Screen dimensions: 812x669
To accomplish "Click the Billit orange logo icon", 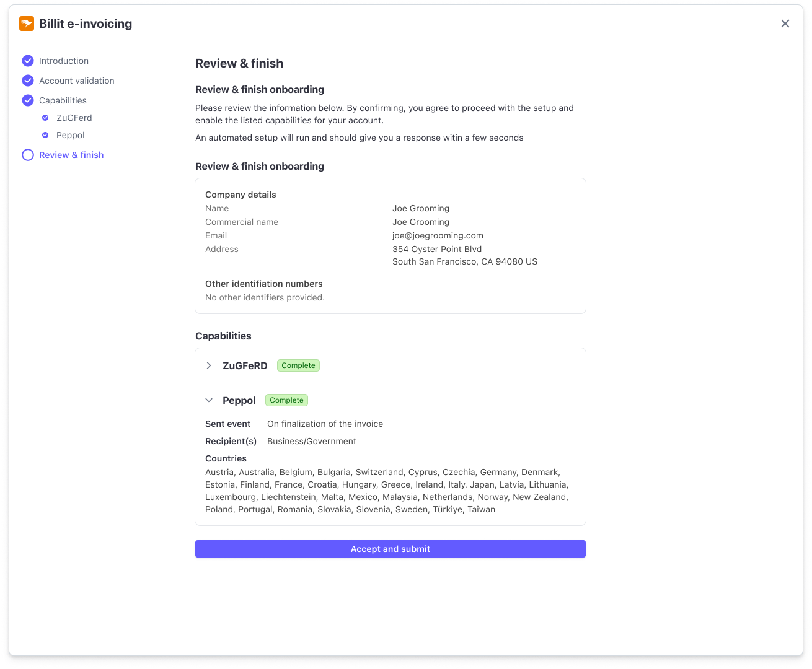I will (x=27, y=24).
